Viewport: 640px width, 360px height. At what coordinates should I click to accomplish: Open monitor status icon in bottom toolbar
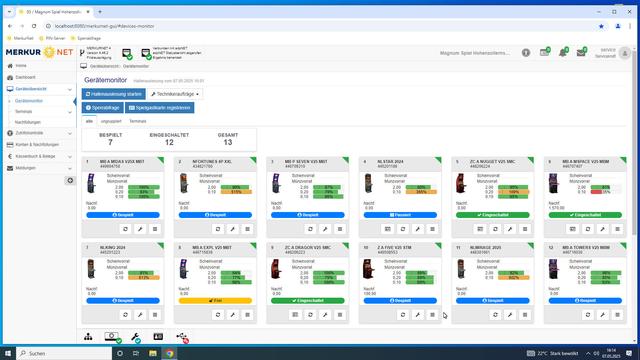pyautogui.click(x=112, y=337)
